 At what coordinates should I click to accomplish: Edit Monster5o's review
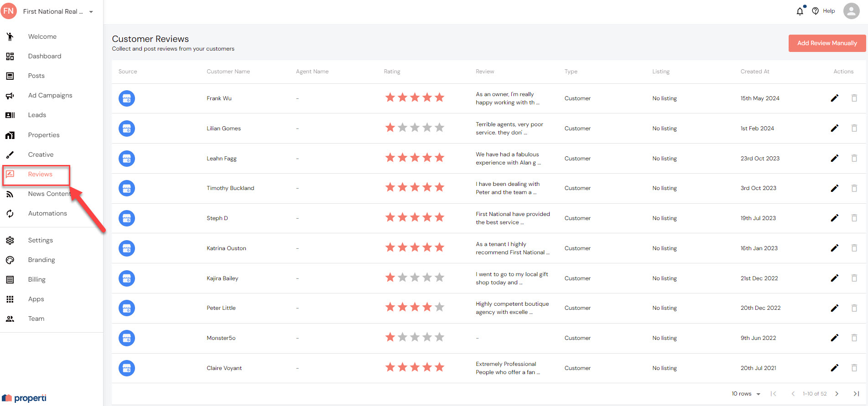[x=834, y=338]
